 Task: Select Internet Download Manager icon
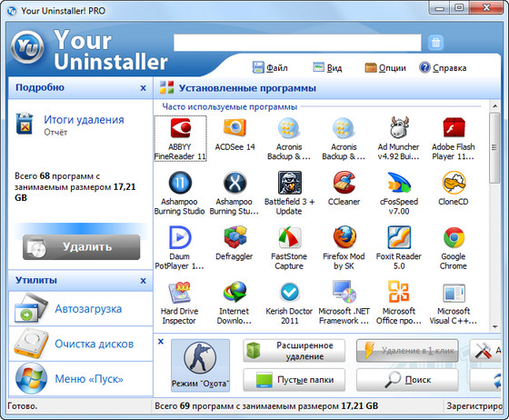(x=235, y=292)
